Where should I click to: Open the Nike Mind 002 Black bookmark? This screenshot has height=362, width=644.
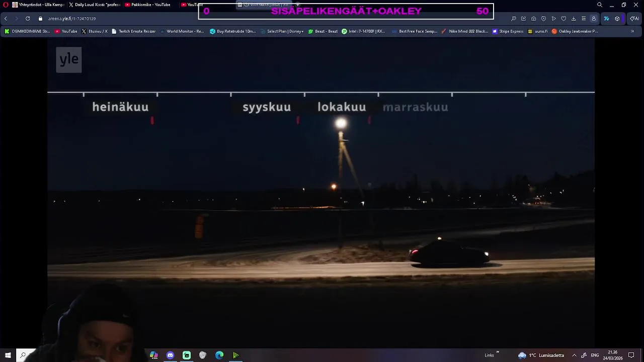464,31
